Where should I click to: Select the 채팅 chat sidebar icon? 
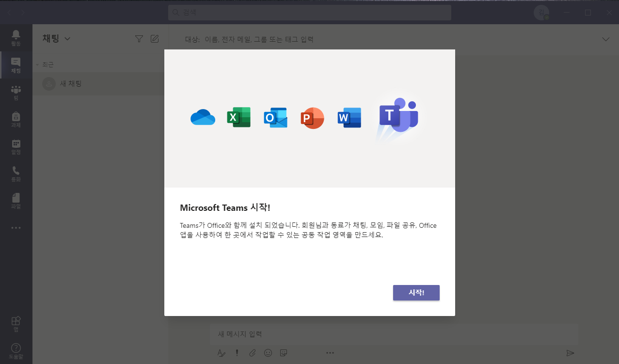click(x=16, y=65)
